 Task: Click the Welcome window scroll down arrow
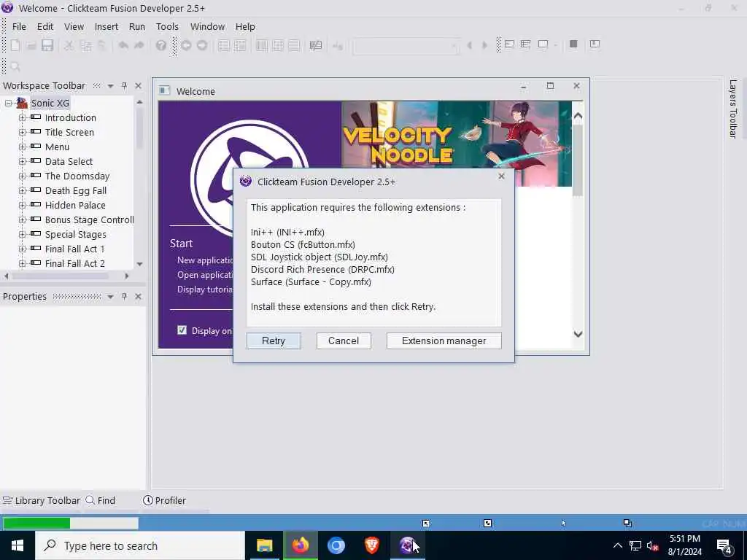click(578, 334)
